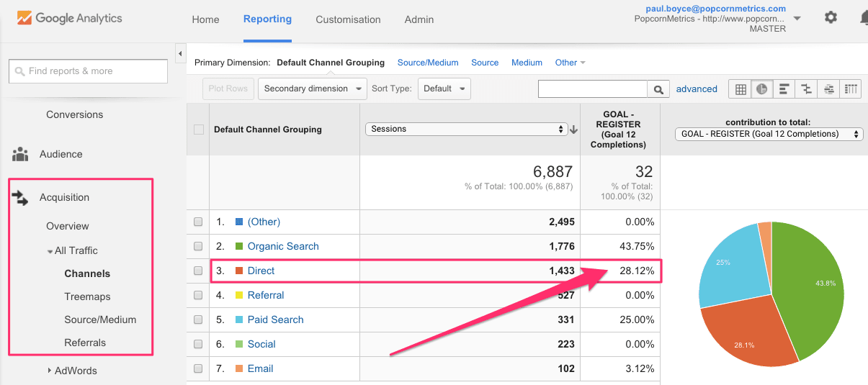Click the Find reports & more field
This screenshot has width=868, height=385.
point(88,71)
